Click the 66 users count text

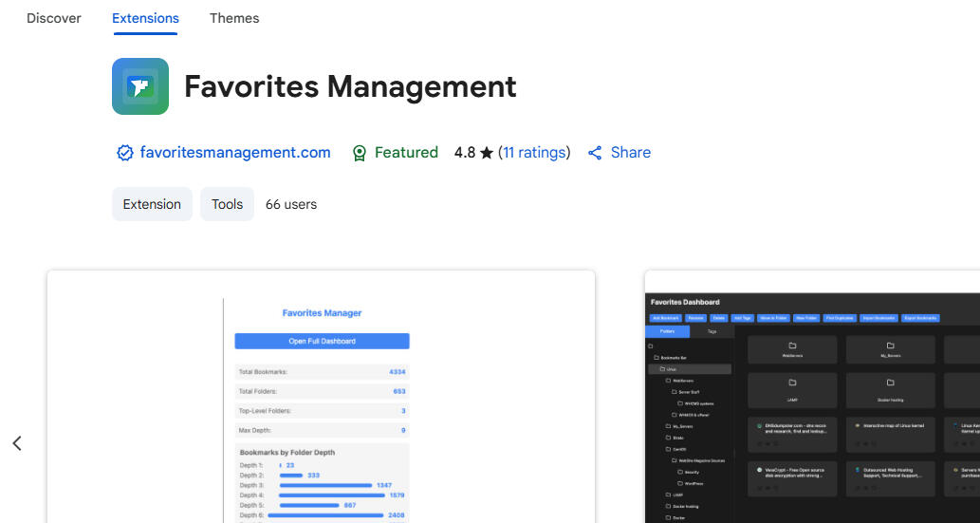[x=291, y=204]
